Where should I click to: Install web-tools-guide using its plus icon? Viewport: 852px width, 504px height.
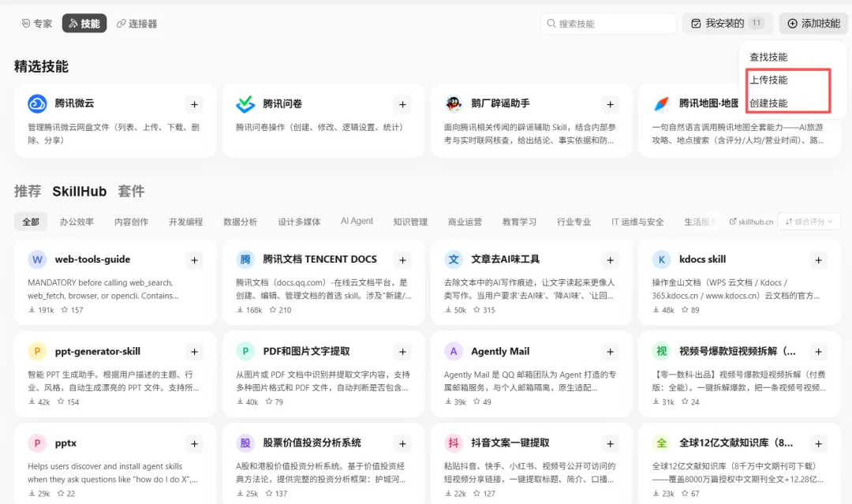(194, 260)
